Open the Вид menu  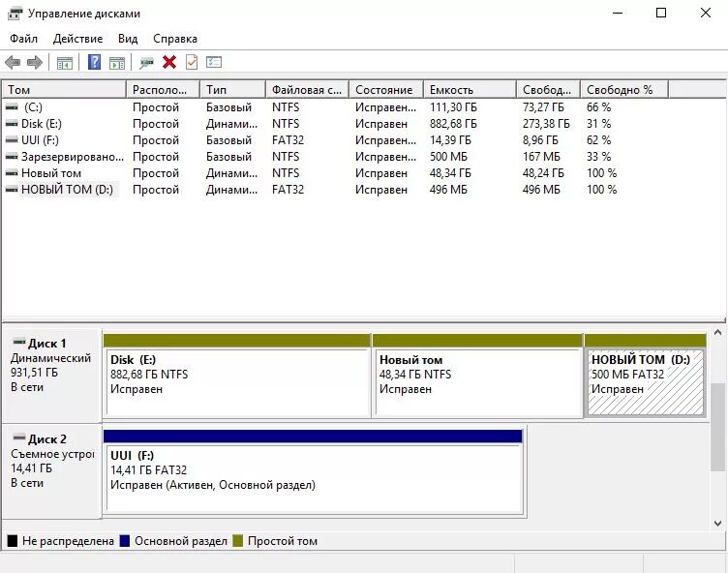coord(128,39)
